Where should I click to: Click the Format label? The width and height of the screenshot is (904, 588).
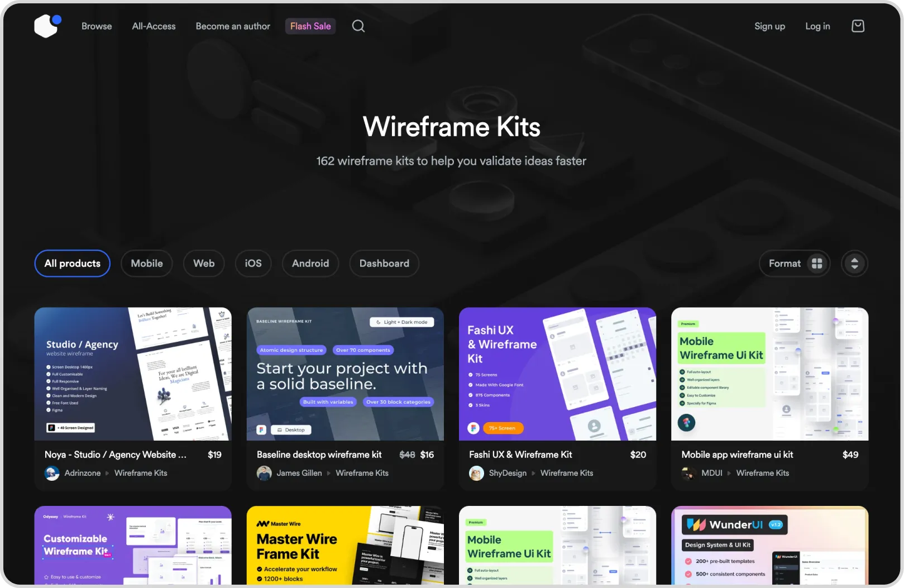click(785, 264)
